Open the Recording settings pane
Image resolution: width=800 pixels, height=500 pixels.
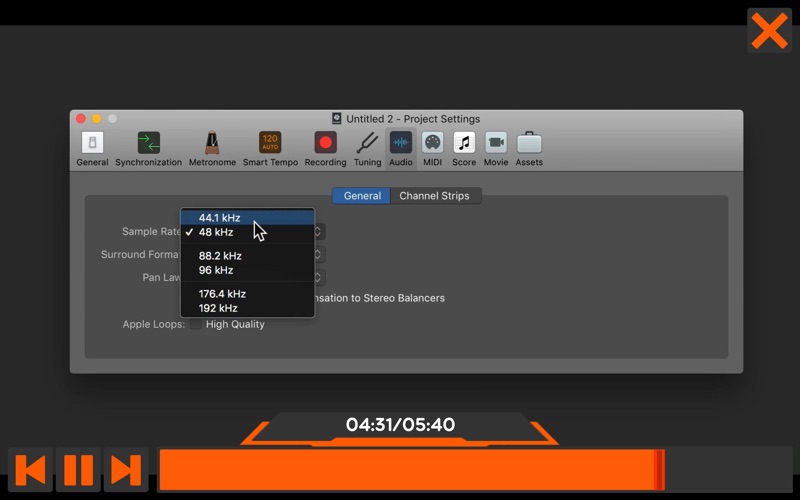click(x=325, y=149)
